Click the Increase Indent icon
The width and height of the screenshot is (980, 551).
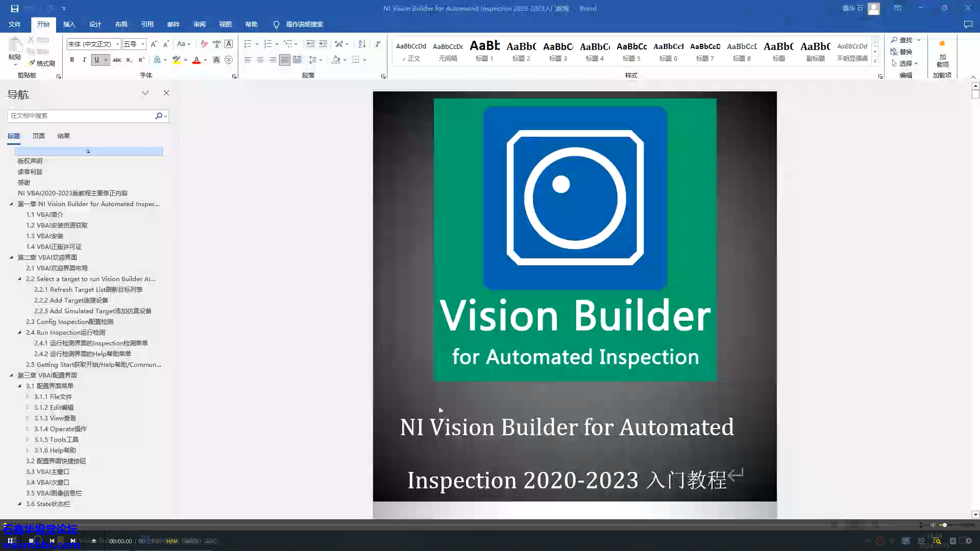[x=323, y=44]
